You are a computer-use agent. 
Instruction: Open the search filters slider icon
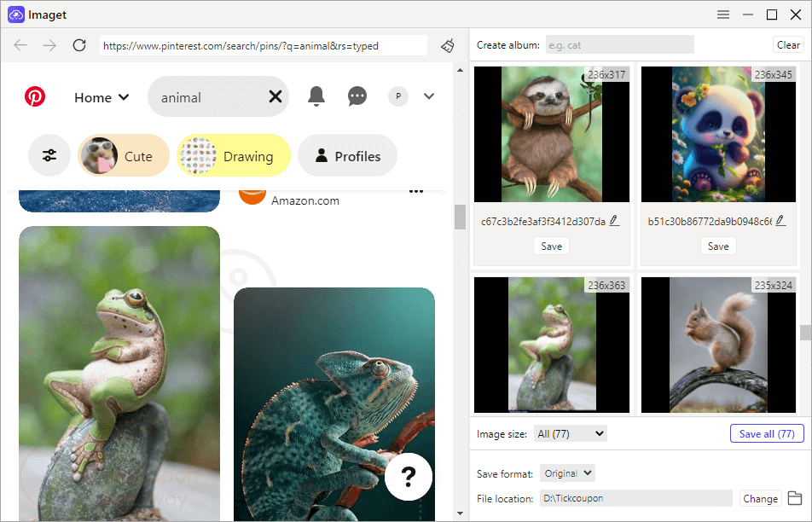[x=49, y=155]
